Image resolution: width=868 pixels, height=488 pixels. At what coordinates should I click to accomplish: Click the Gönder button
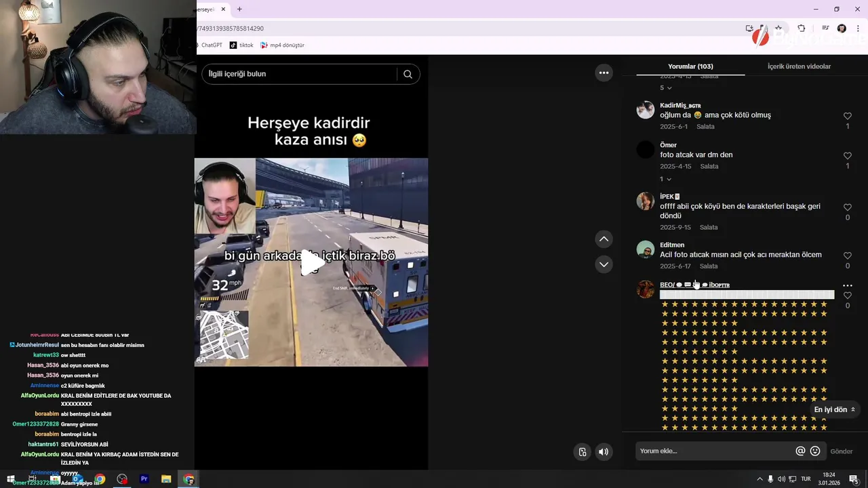[842, 451]
